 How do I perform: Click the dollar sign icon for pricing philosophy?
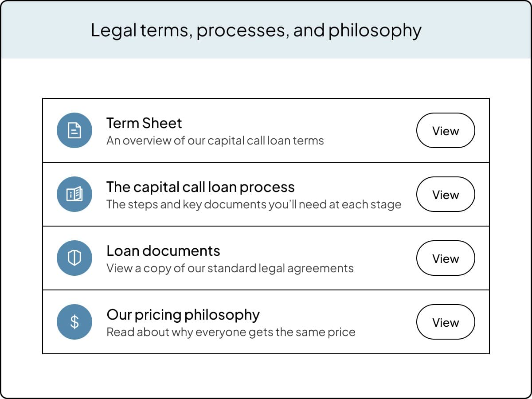(x=74, y=322)
